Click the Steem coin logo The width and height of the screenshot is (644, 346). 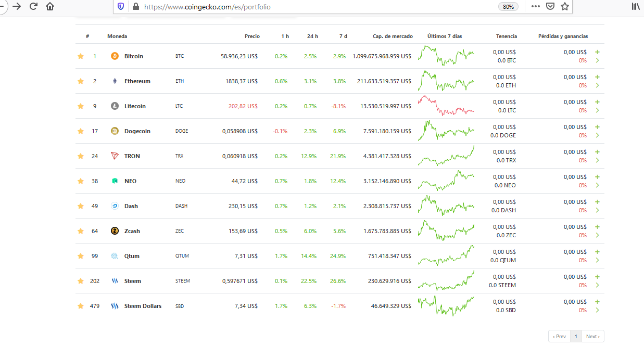[115, 281]
